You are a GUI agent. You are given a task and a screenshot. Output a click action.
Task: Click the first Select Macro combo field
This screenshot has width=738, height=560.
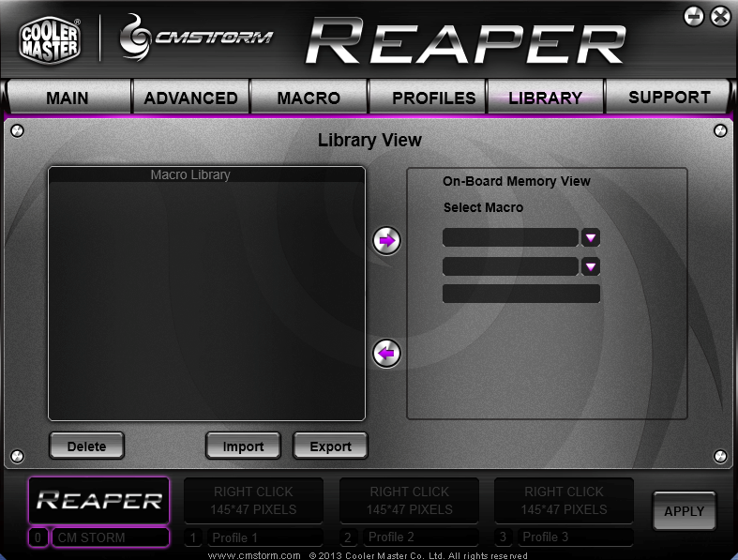510,238
